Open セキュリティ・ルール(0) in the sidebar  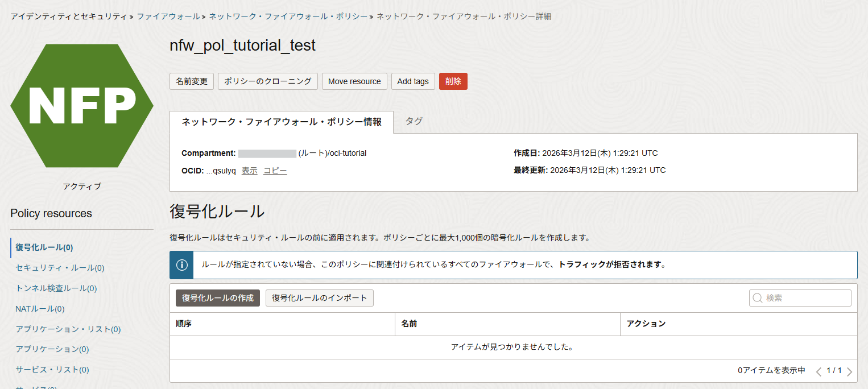tap(60, 268)
